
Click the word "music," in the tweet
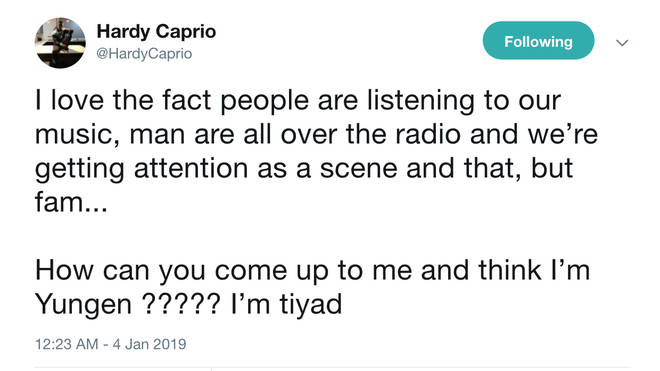click(78, 136)
